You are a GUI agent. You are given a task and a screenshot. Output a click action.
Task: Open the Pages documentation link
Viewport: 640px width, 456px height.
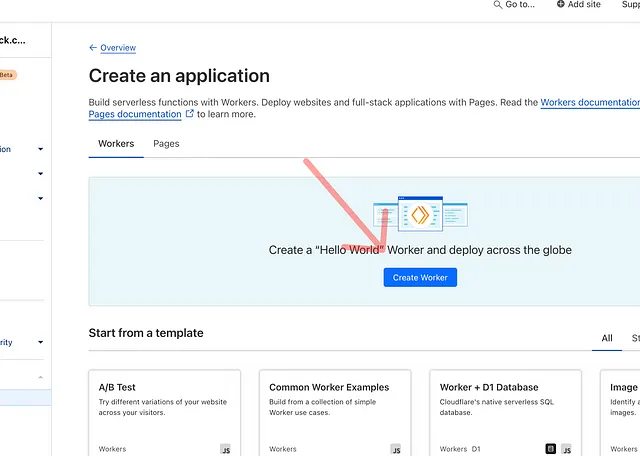point(135,114)
